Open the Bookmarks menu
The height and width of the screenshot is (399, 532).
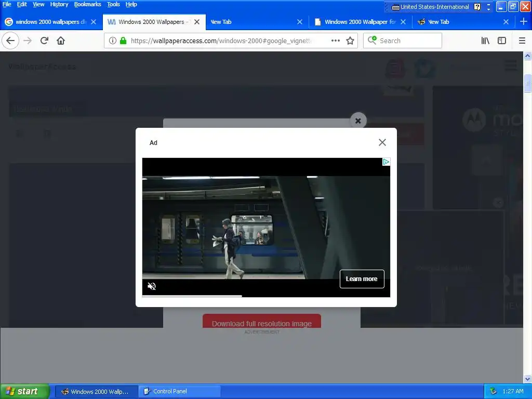coord(87,4)
